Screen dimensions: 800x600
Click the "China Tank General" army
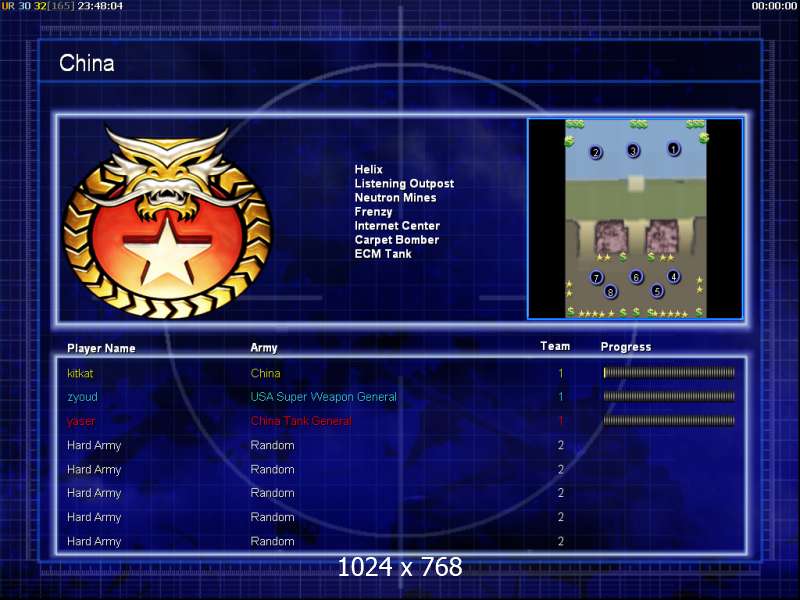click(x=301, y=421)
